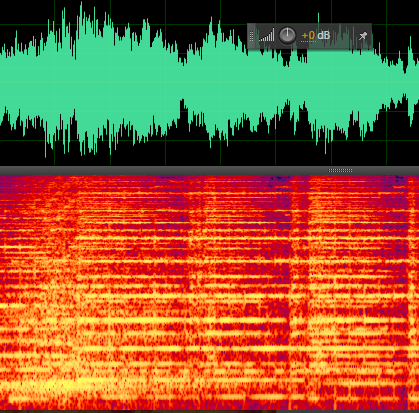419x413 pixels.
Task: Click the thin waveform spike above the HUD
Action: click(x=318, y=18)
